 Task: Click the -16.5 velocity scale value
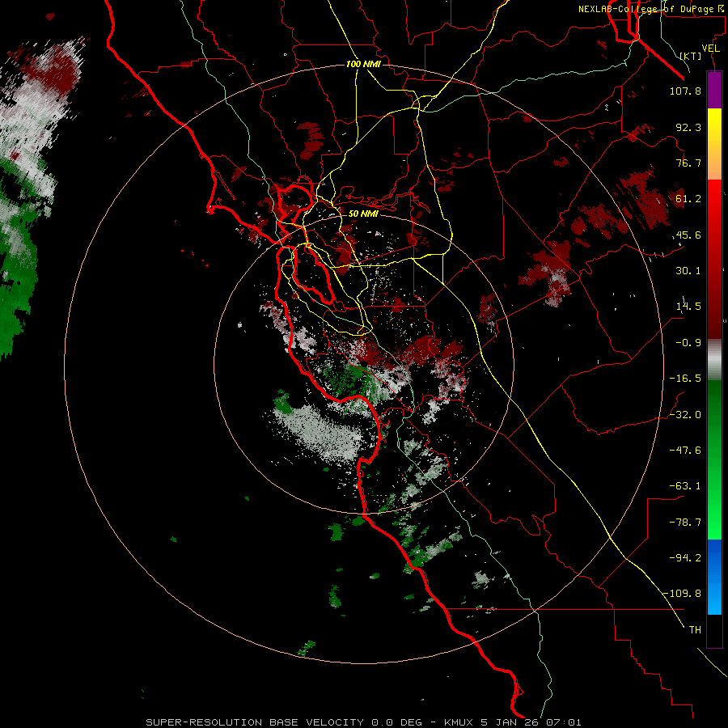685,379
